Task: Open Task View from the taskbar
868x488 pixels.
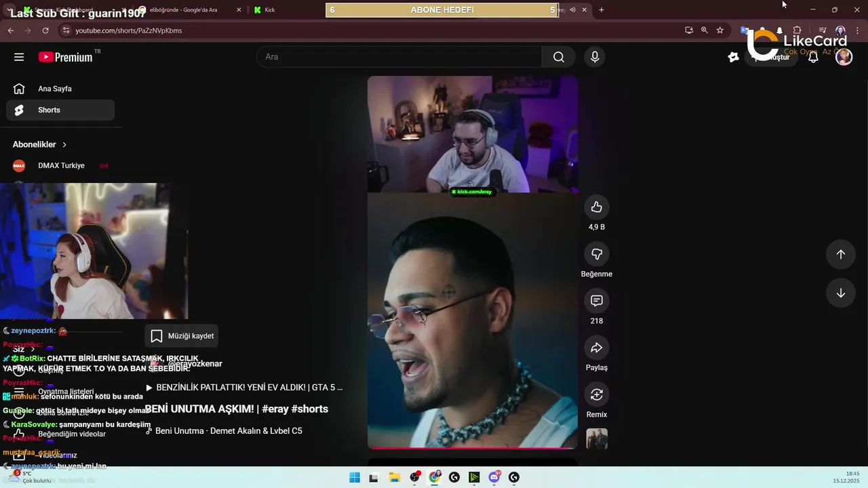Action: point(374,477)
